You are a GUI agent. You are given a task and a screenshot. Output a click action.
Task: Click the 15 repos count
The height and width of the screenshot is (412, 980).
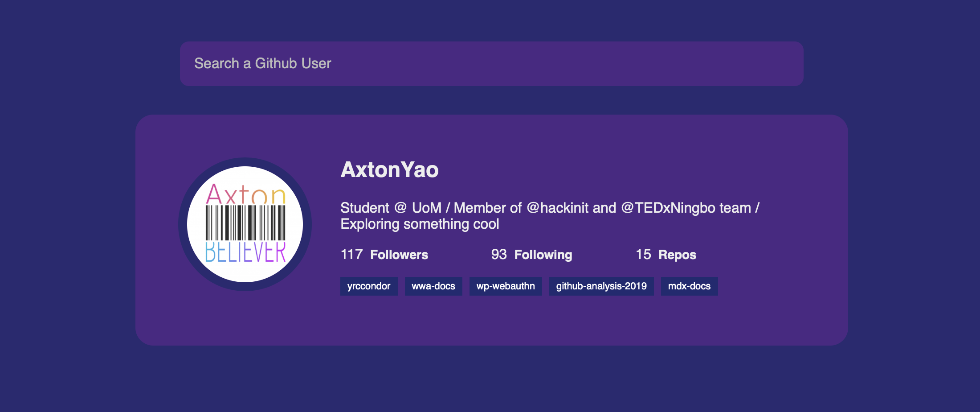643,255
